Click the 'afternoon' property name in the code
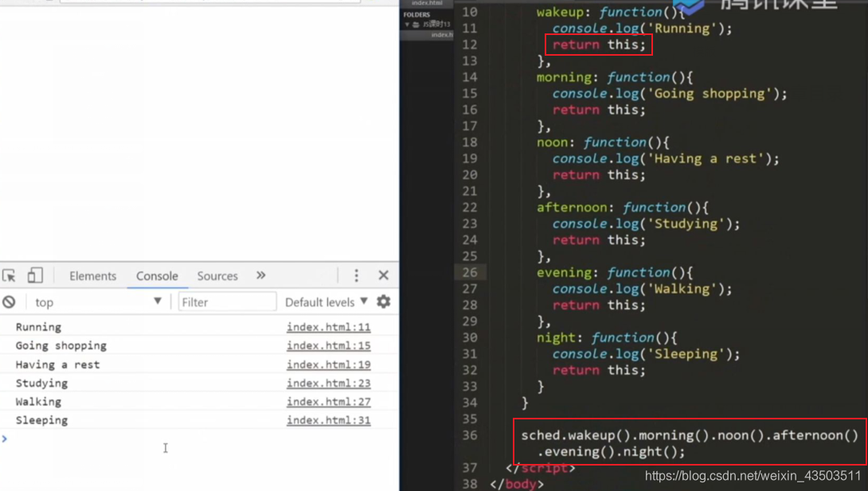 (x=572, y=208)
